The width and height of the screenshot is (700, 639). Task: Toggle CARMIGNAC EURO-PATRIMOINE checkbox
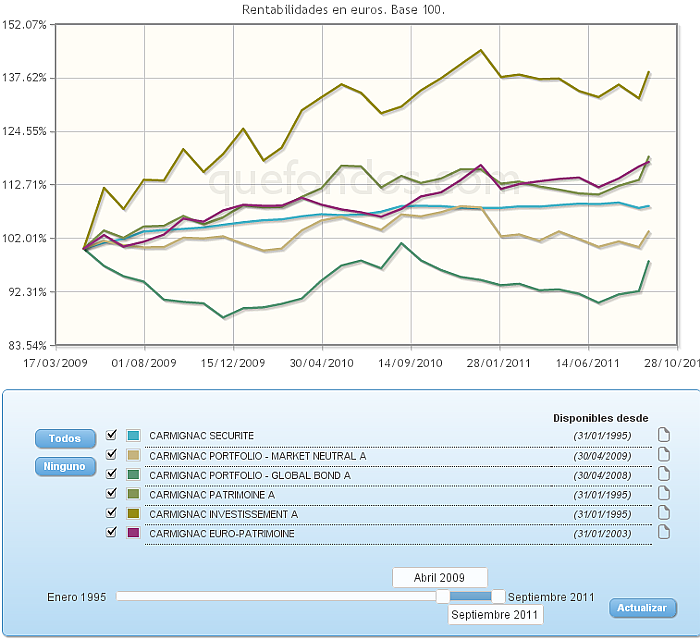(x=111, y=532)
